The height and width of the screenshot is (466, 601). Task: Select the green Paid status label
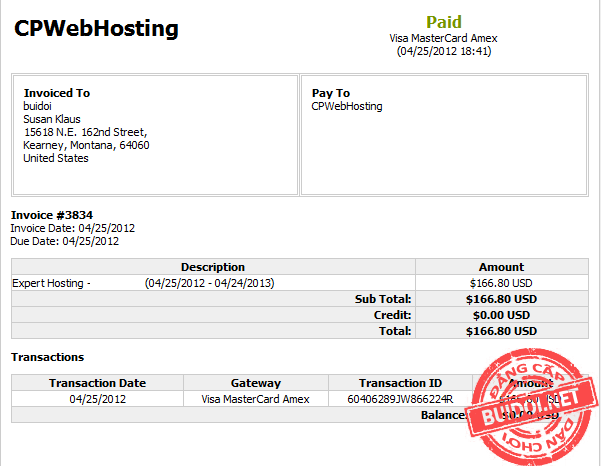tap(443, 22)
